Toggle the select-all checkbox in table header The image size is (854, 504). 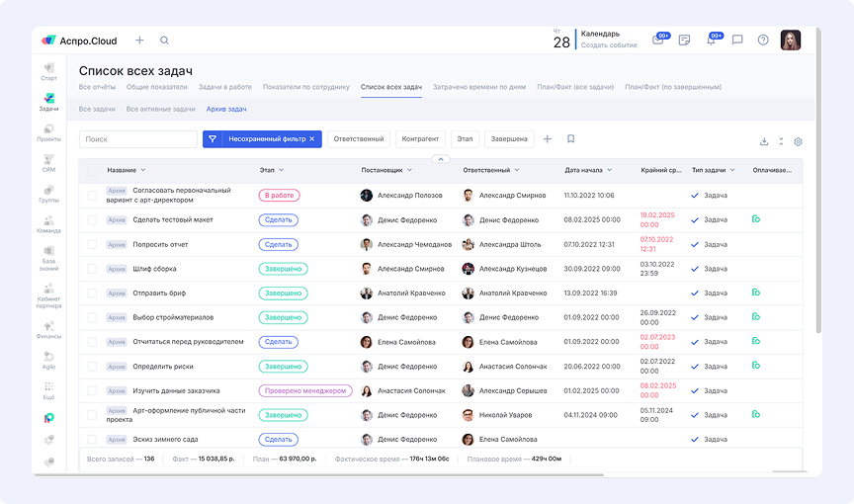coord(93,170)
